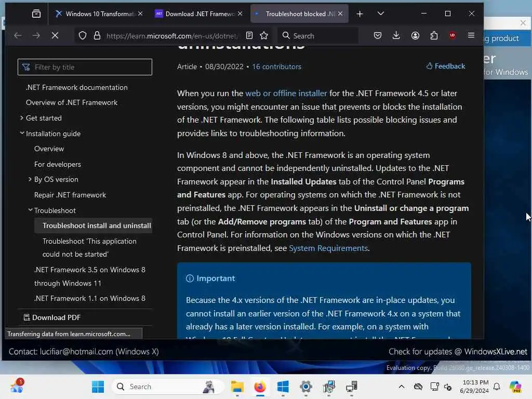This screenshot has height=399, width=532.
Task: Open Firefox extensions puzzle icon
Action: point(434,35)
